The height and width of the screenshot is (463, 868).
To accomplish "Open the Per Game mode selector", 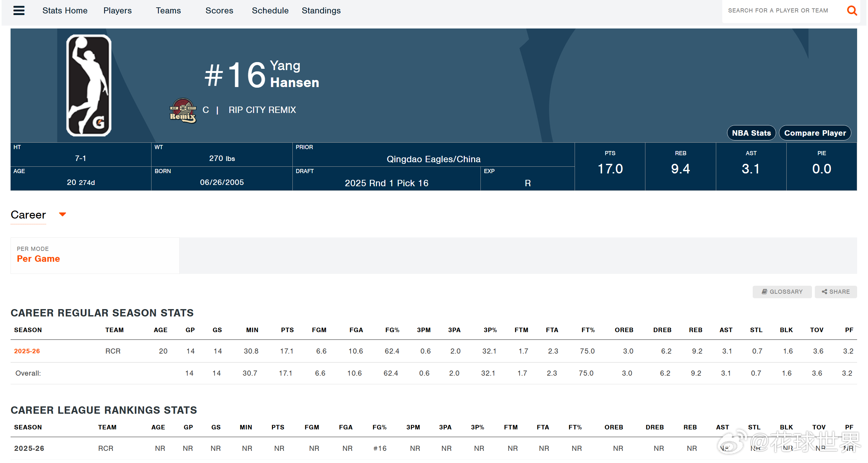I will pyautogui.click(x=38, y=259).
